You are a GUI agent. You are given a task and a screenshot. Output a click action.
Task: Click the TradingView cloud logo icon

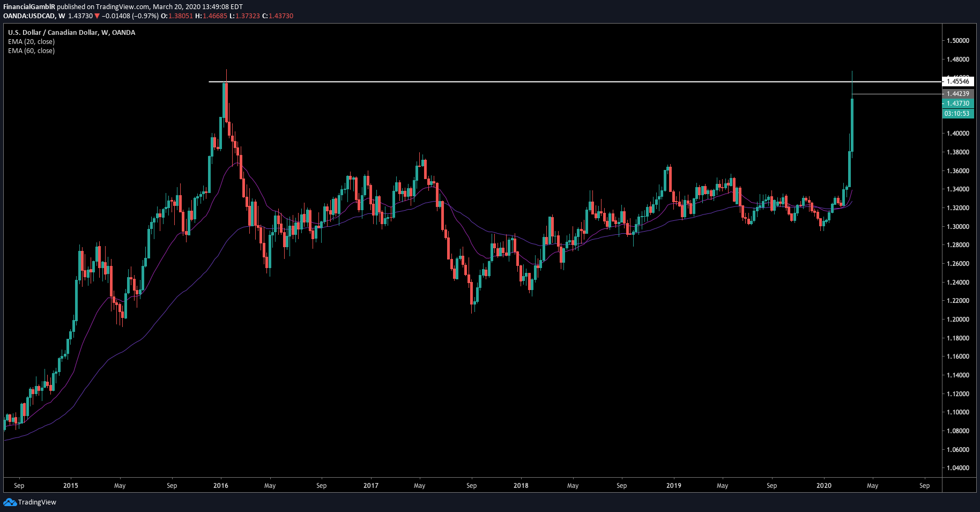click(10, 502)
